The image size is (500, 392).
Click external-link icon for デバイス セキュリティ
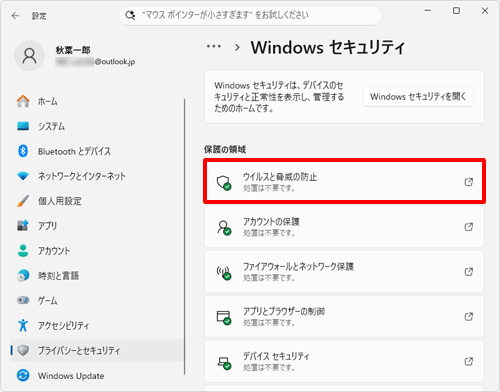pyautogui.click(x=469, y=361)
